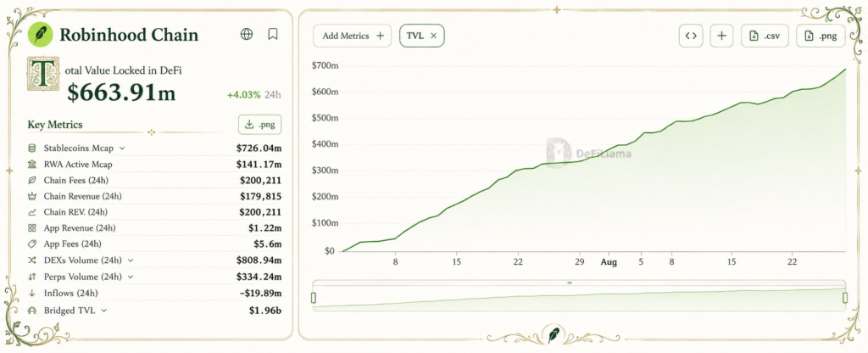Open the globe website icon
Screen dimensions: 868x353
point(247,34)
